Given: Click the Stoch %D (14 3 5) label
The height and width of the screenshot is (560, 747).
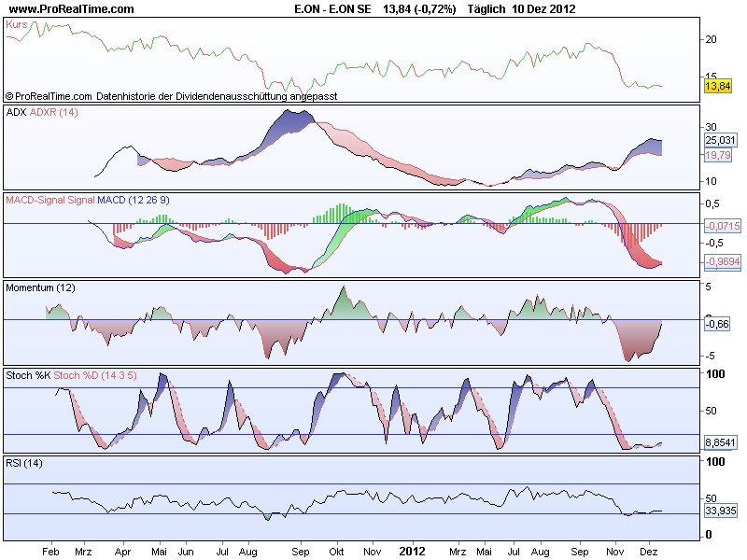Looking at the screenshot, I should tap(95, 375).
